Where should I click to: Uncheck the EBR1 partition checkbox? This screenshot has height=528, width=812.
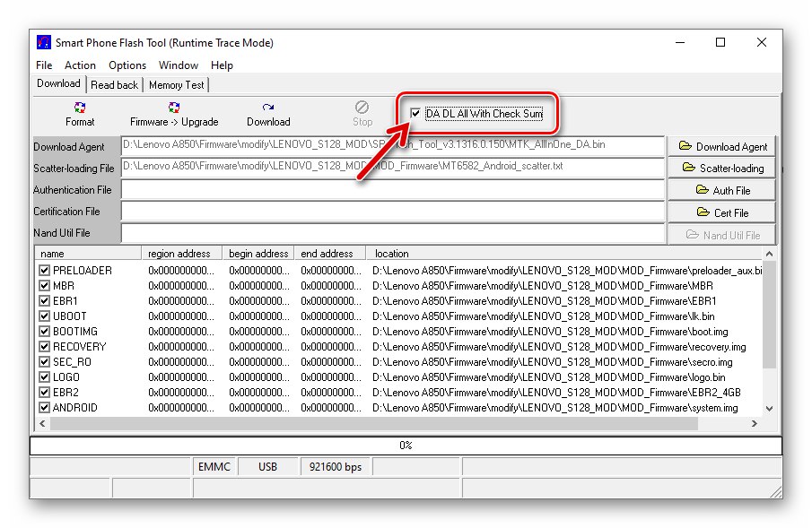(45, 300)
